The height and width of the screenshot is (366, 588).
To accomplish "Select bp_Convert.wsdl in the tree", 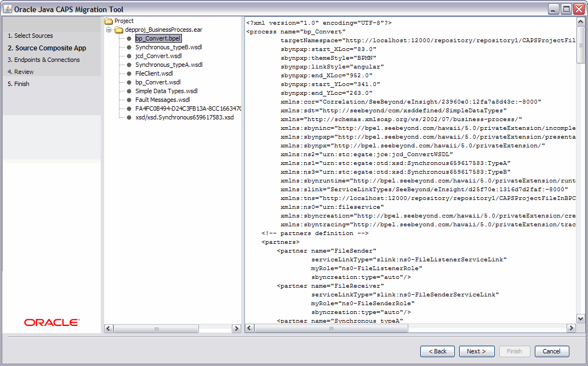I will point(158,82).
